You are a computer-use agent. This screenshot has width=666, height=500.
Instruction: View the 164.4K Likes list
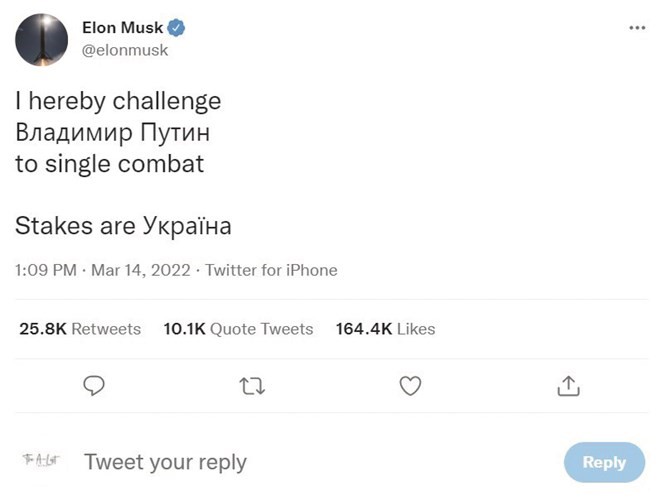pos(385,329)
